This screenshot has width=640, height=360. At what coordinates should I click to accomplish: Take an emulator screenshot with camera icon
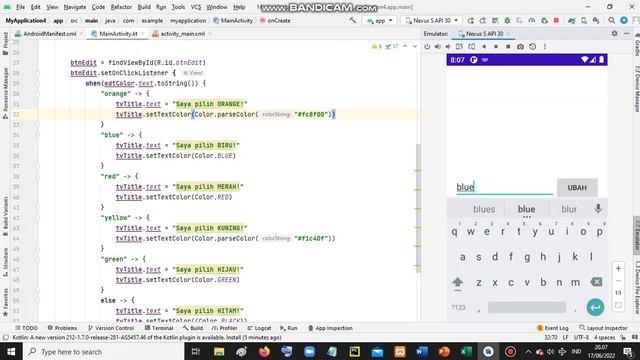[520, 47]
